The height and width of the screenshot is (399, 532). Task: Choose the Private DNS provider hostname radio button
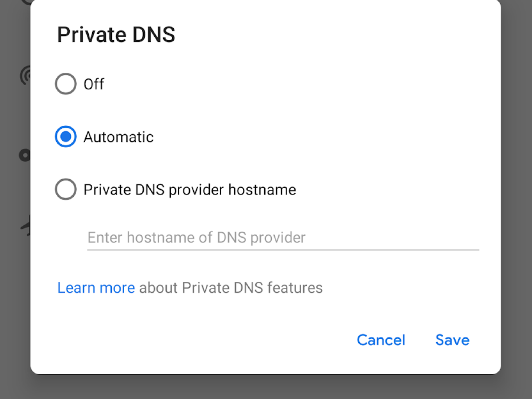pyautogui.click(x=66, y=190)
